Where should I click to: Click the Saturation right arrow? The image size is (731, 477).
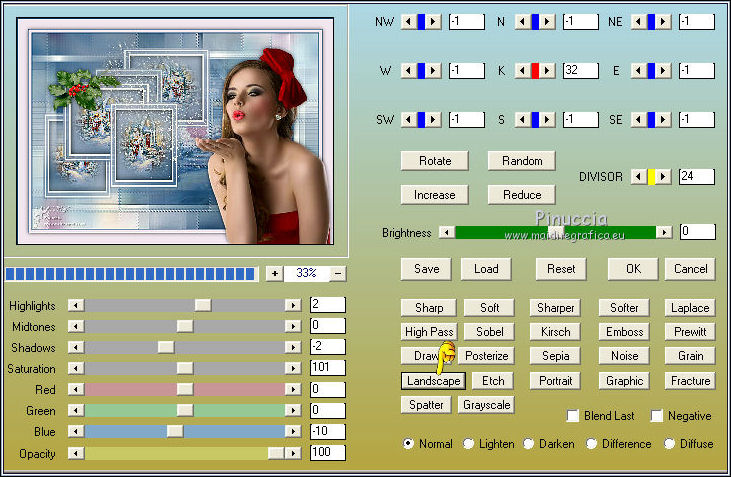click(293, 368)
